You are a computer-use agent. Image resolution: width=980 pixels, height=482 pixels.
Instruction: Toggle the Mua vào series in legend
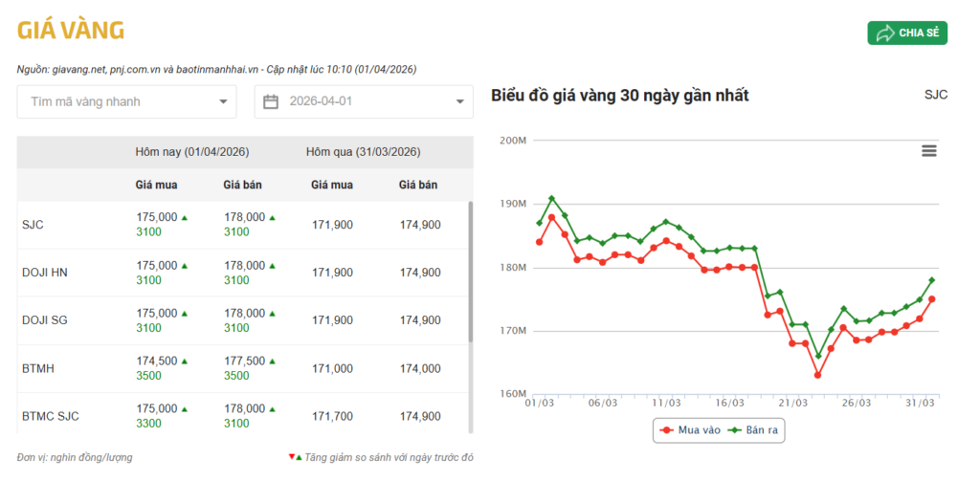688,431
